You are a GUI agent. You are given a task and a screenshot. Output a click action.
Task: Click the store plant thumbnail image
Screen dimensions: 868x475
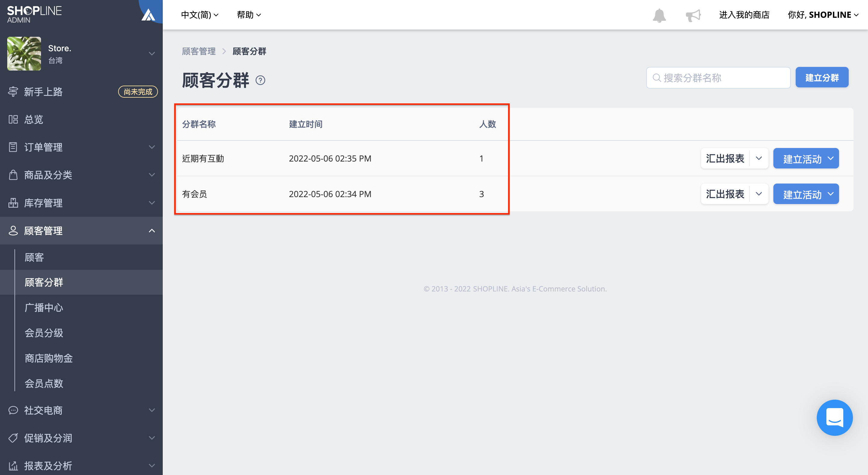[x=24, y=54]
